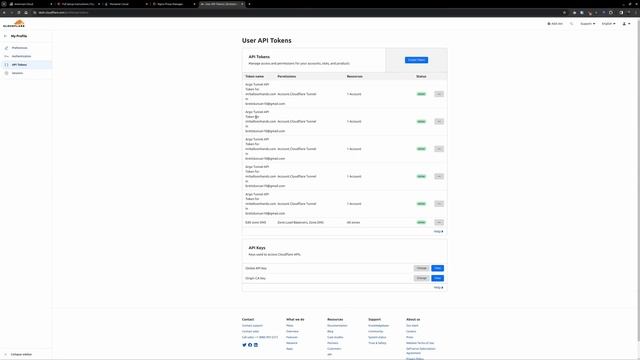The image size is (640, 360).
Task: Click the 'All zones' resources cell
Action: (353, 222)
